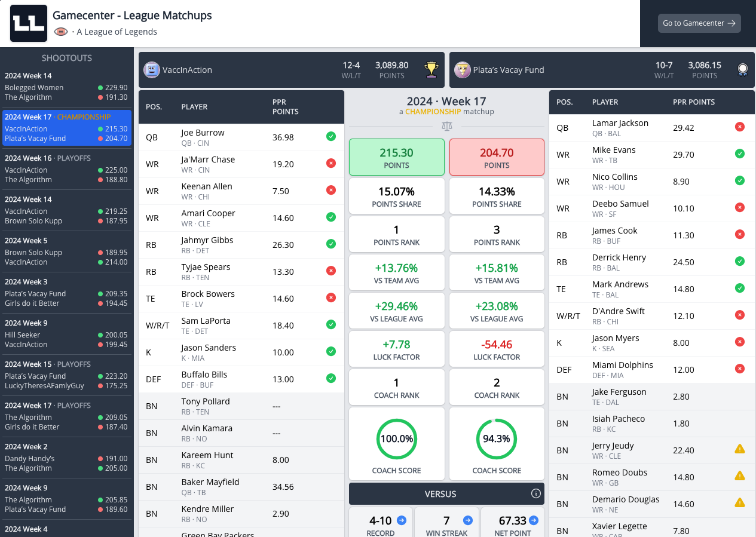756x537 pixels.
Task: Open the Week 5 Brown Solo Kupp matchup
Action: tap(66, 251)
